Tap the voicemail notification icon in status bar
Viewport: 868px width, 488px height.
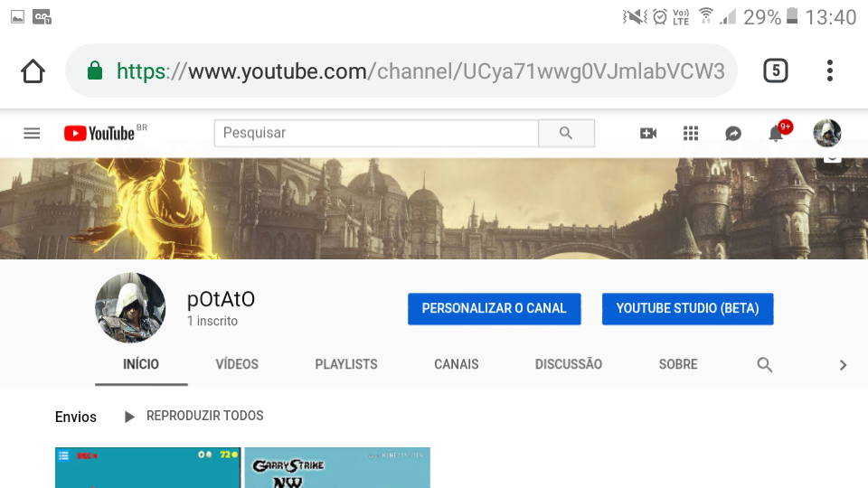click(x=42, y=17)
